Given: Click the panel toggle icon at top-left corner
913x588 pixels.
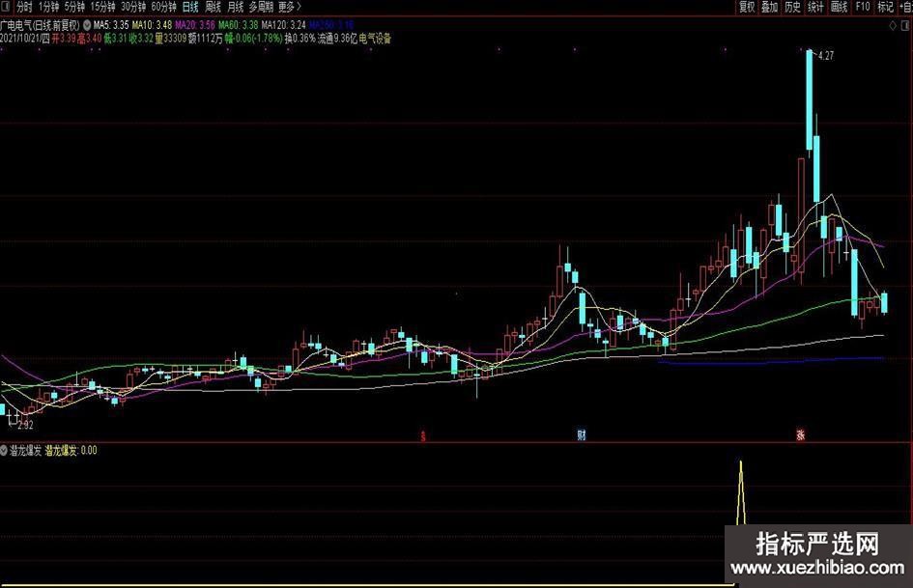Looking at the screenshot, I should (x=5, y=7).
